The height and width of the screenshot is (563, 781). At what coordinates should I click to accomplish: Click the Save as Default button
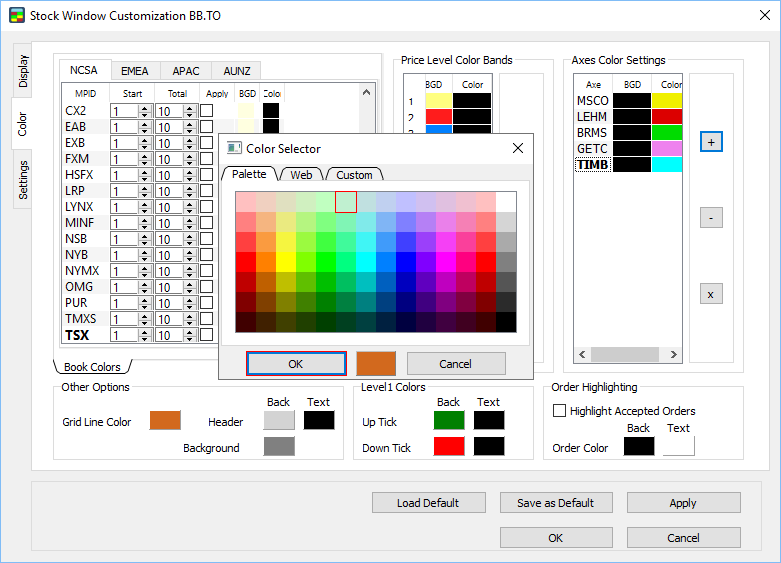click(x=555, y=502)
